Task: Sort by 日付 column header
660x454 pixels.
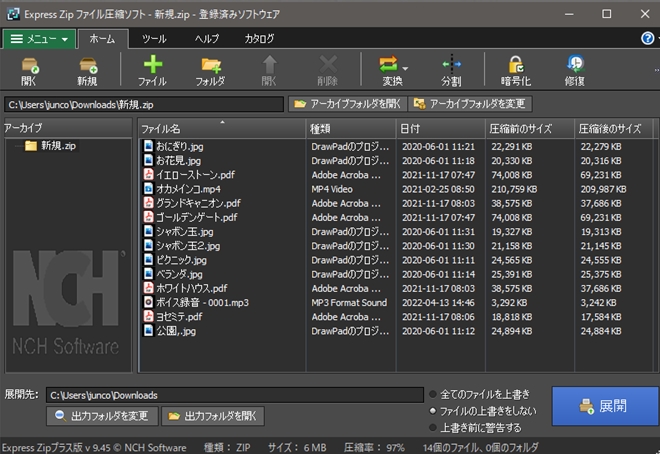Action: tap(440, 128)
